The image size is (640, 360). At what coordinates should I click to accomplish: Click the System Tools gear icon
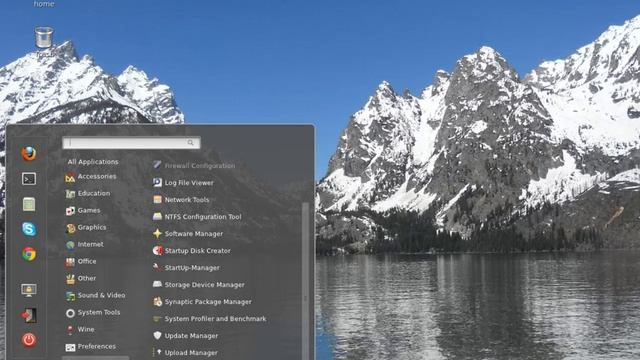70,313
